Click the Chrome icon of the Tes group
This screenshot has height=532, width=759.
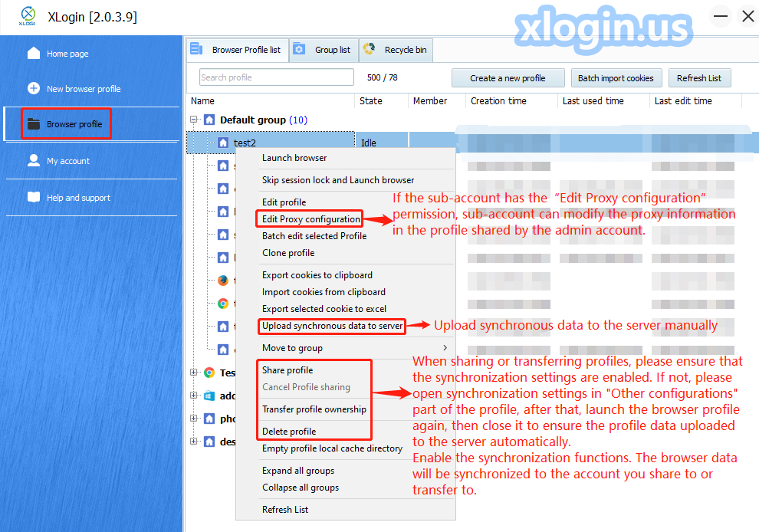pos(209,373)
